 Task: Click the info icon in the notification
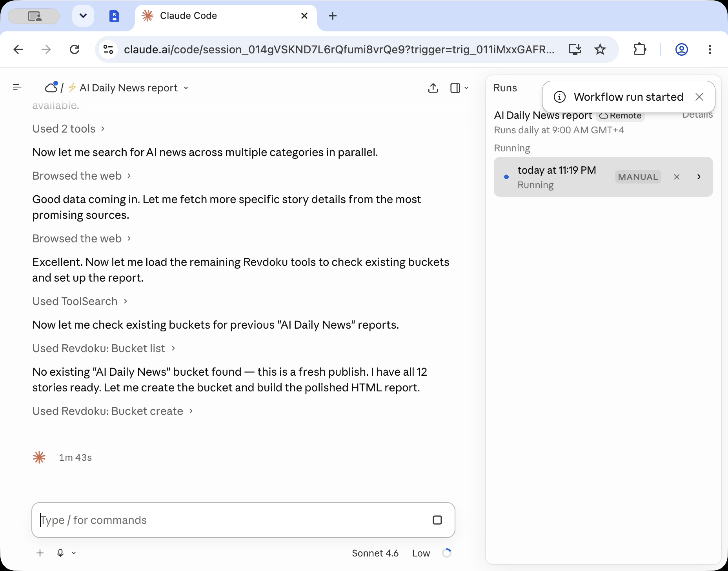(560, 97)
